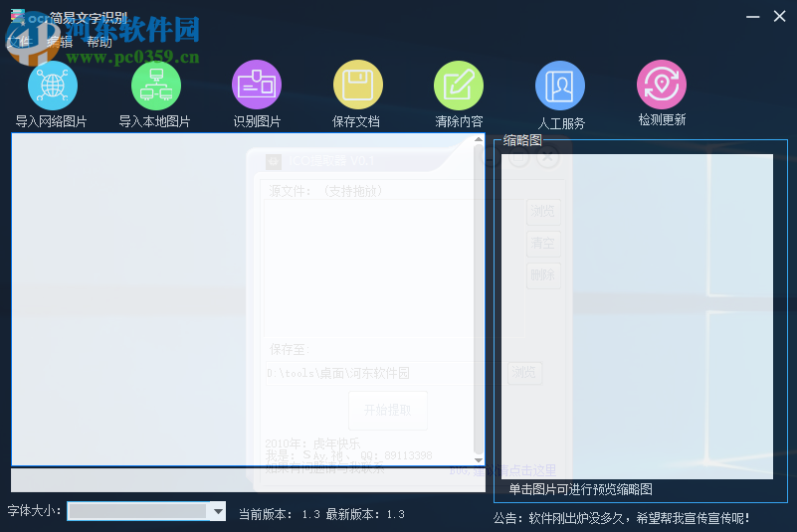Start recognizing the image with 识别图片
The height and width of the screenshot is (532, 797).
(x=257, y=85)
